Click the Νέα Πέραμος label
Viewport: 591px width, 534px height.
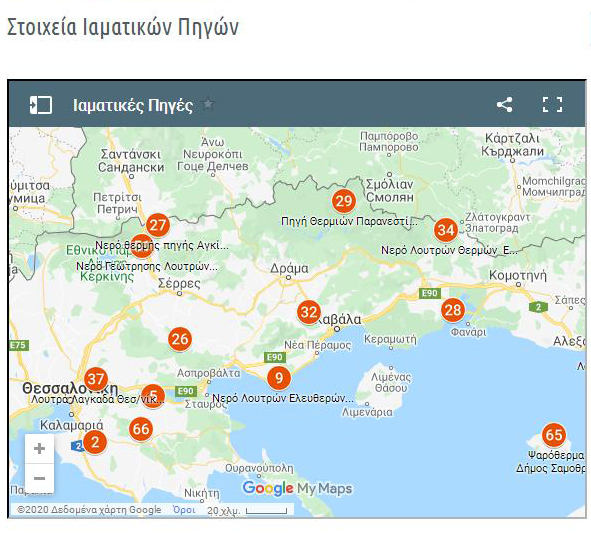[317, 345]
